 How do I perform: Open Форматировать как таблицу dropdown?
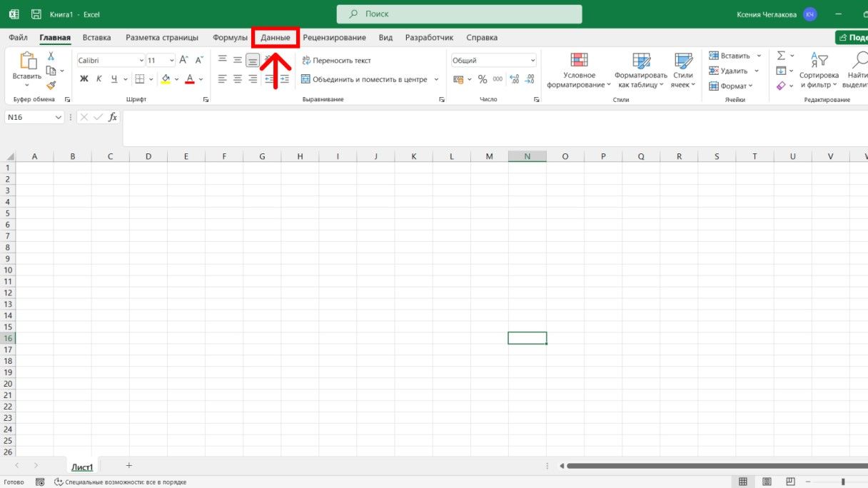pyautogui.click(x=641, y=71)
